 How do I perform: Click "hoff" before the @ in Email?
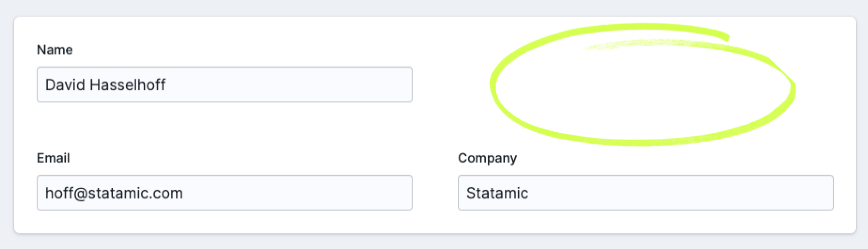(59, 193)
